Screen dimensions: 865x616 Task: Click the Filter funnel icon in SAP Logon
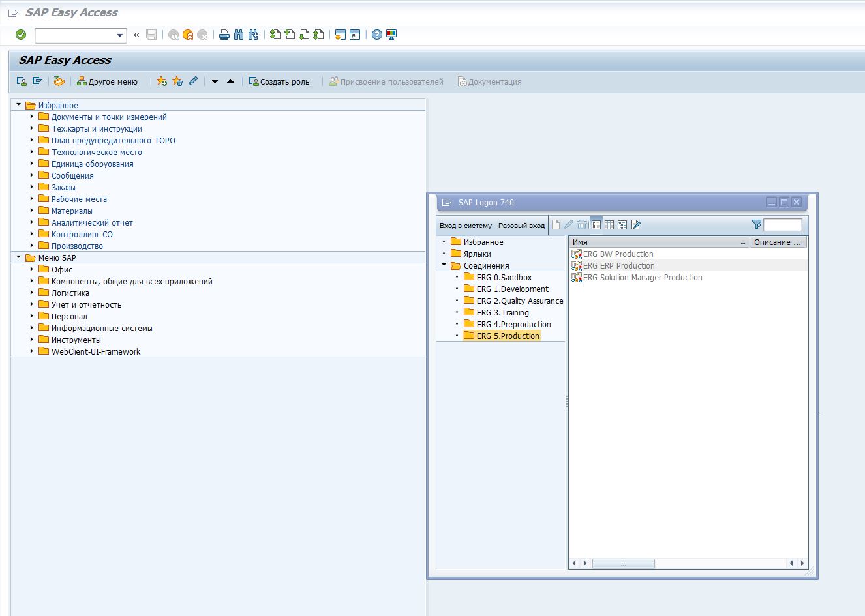[757, 224]
